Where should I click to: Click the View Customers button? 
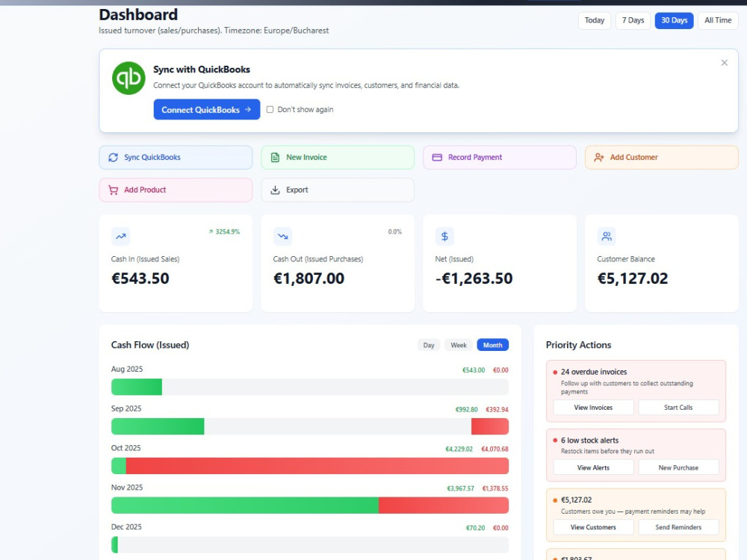pos(593,527)
